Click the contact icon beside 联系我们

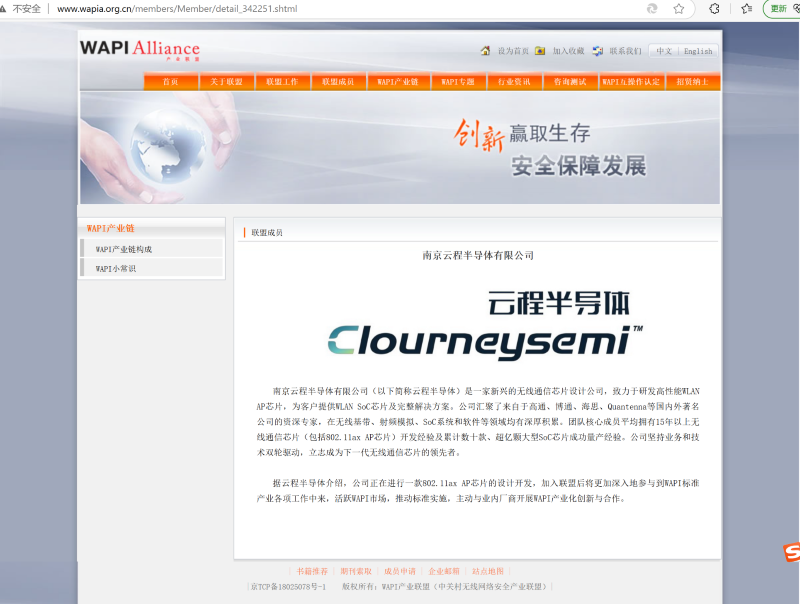pyautogui.click(x=597, y=51)
